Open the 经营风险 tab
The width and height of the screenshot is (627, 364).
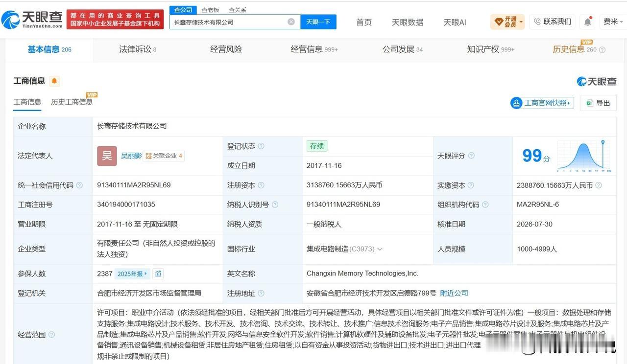[x=226, y=49]
